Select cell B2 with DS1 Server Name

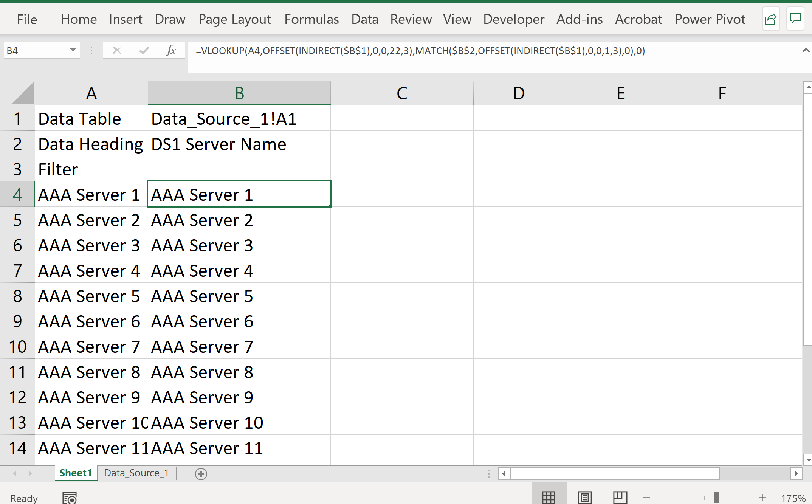click(239, 144)
